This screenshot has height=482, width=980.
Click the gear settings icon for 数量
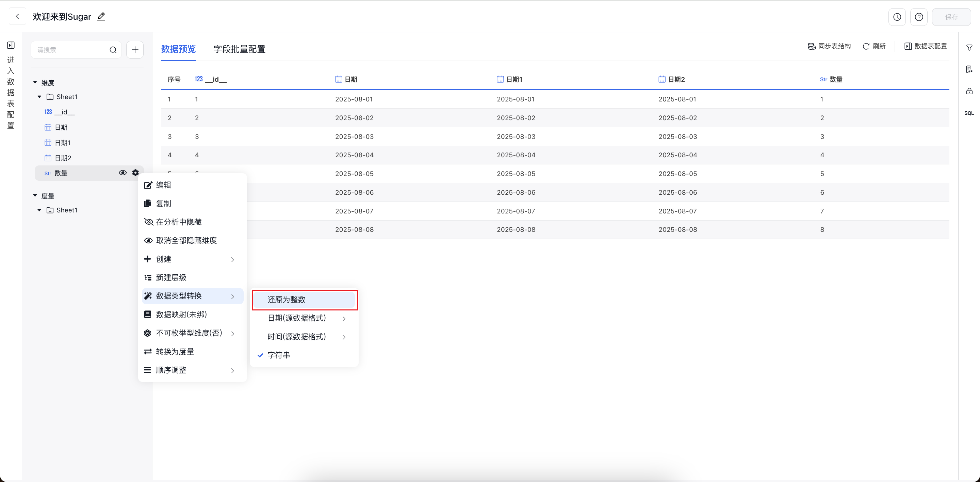coord(135,173)
